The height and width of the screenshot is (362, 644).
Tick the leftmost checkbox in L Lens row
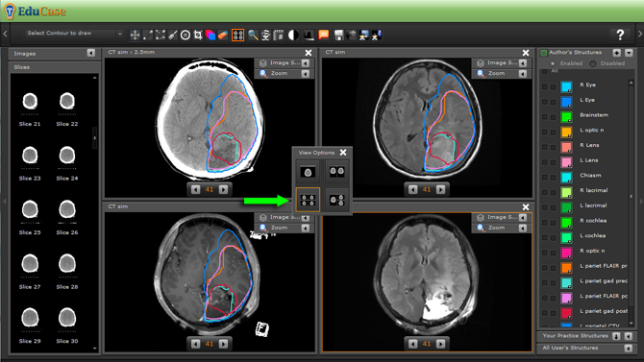point(545,162)
